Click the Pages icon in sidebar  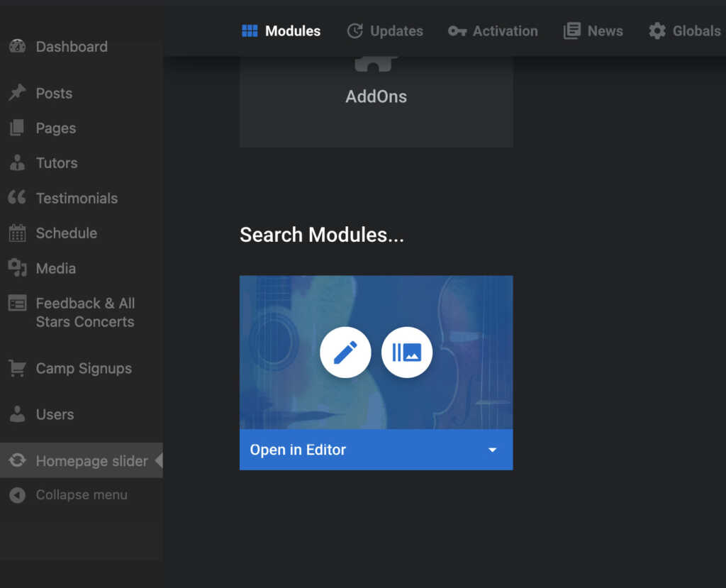(x=17, y=128)
